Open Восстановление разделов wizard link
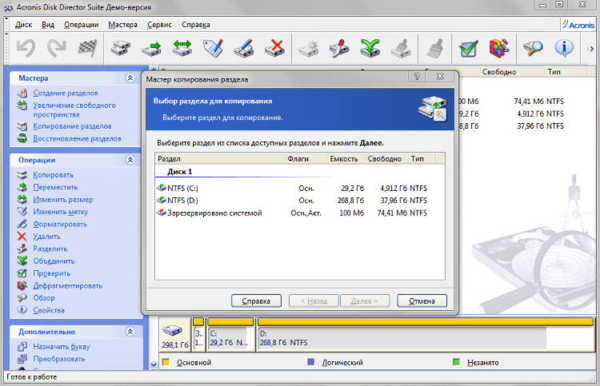Screen dimensions: 600x386 tap(77, 138)
